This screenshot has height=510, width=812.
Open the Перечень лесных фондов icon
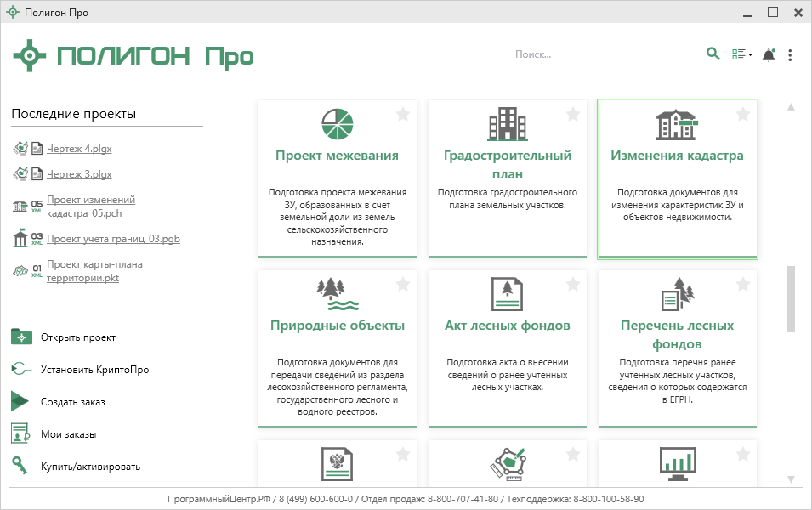coord(679,295)
